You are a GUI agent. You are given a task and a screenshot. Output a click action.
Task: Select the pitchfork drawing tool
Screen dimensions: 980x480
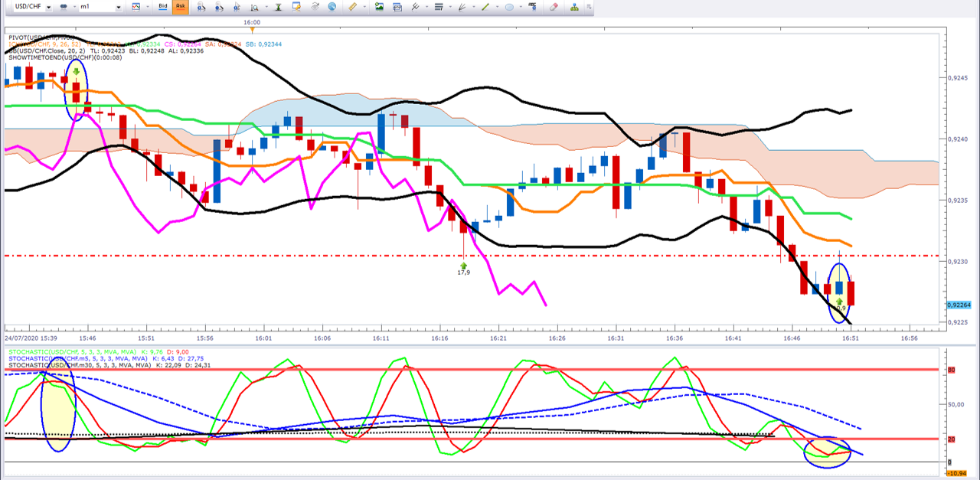415,7
